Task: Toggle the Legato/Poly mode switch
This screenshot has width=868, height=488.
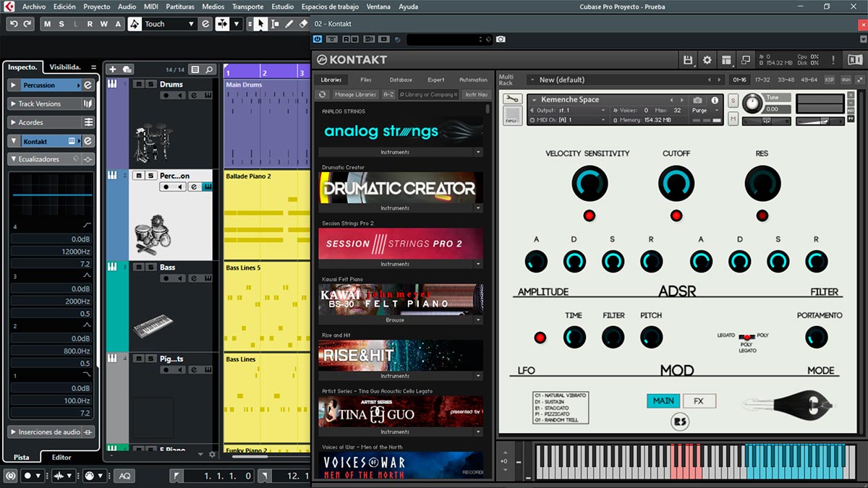Action: tap(746, 336)
